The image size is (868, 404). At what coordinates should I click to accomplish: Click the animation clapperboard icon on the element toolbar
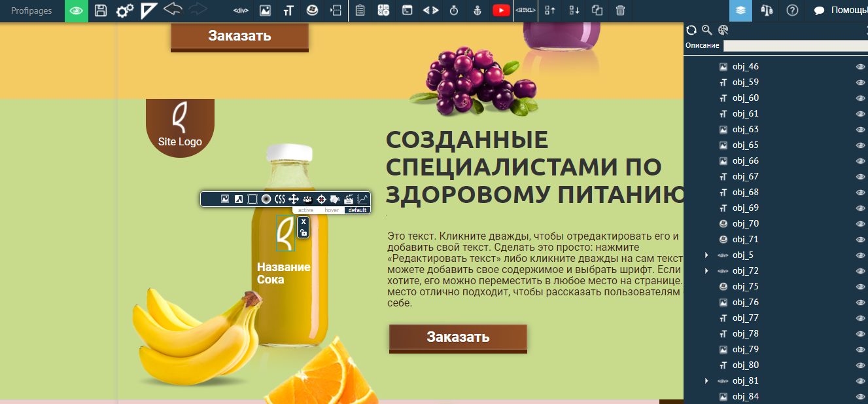point(349,199)
